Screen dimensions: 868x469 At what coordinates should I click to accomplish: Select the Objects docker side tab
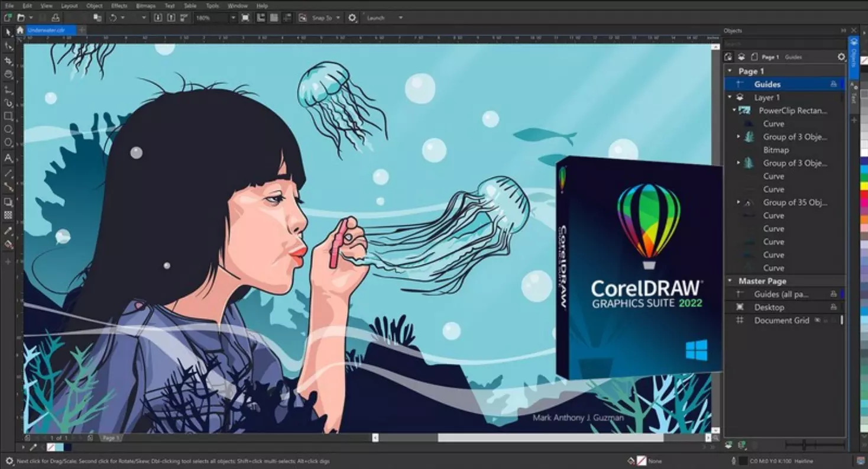coord(853,58)
